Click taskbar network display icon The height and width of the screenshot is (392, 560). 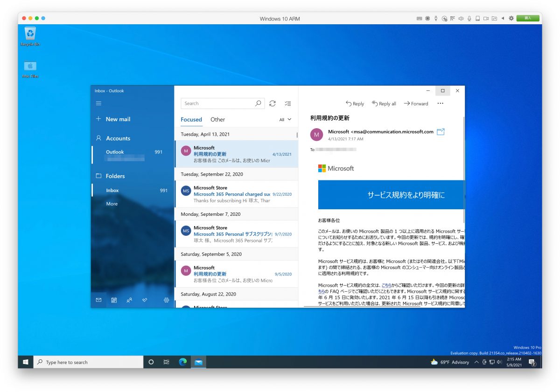492,362
